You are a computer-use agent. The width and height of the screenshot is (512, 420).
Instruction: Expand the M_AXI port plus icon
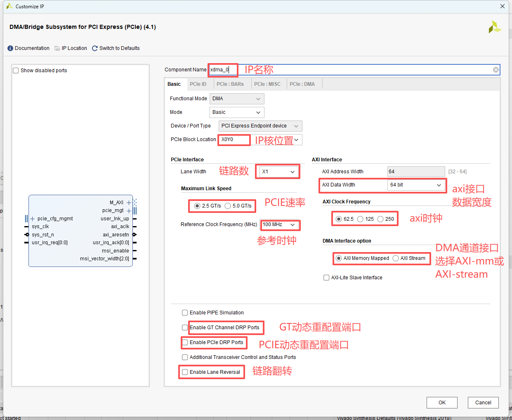(x=129, y=203)
